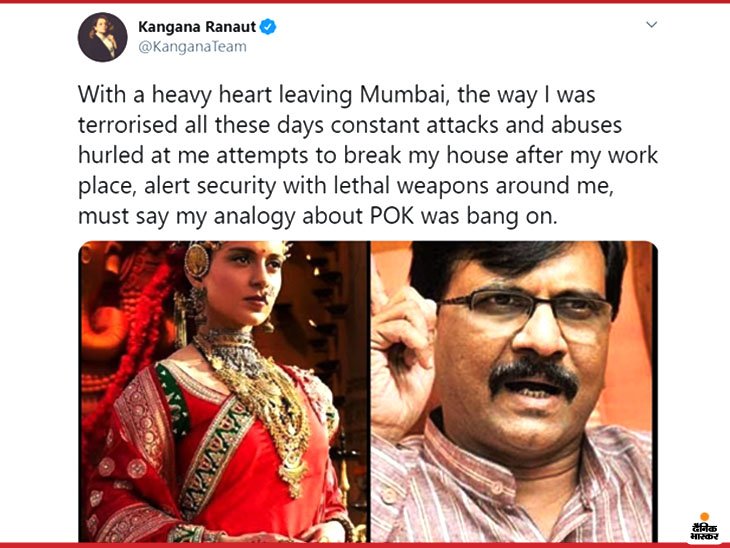The height and width of the screenshot is (548, 730).
Task: Click the Dainik Bhaskar logo watermark
Action: pos(705,527)
